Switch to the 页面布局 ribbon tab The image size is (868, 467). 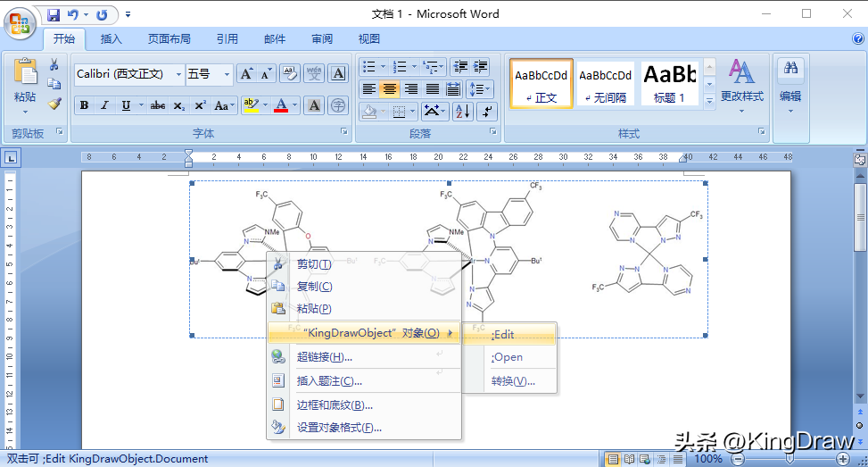(x=169, y=38)
